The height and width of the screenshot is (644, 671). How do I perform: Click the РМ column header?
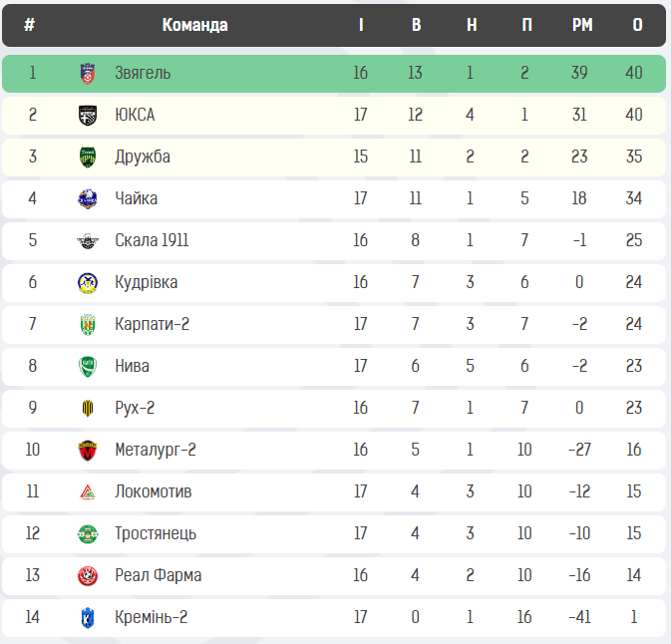coord(582,25)
